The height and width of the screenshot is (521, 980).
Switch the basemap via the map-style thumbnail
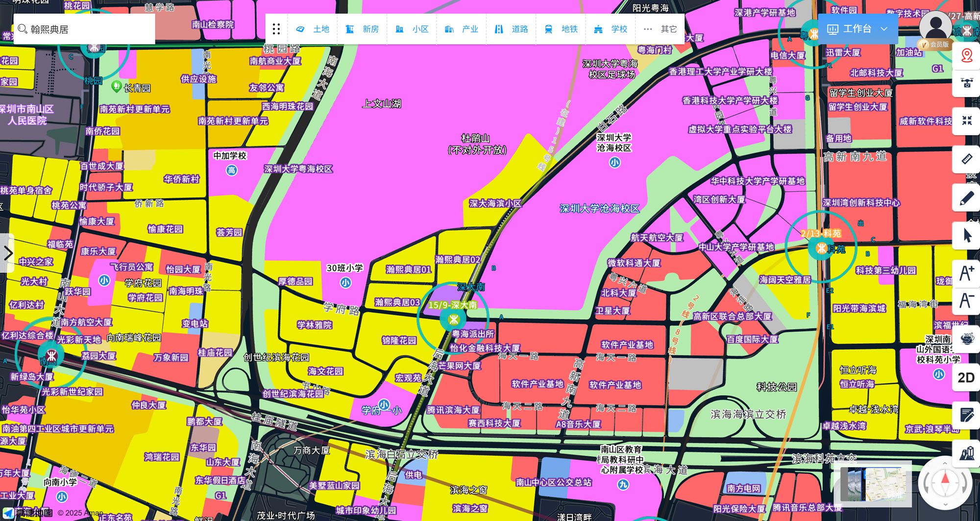(872, 484)
